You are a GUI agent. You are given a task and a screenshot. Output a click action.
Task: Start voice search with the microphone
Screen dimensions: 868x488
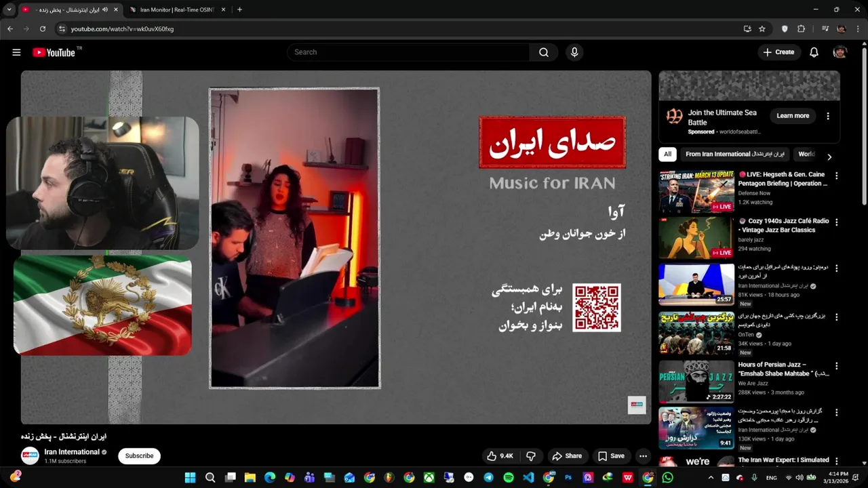click(574, 52)
